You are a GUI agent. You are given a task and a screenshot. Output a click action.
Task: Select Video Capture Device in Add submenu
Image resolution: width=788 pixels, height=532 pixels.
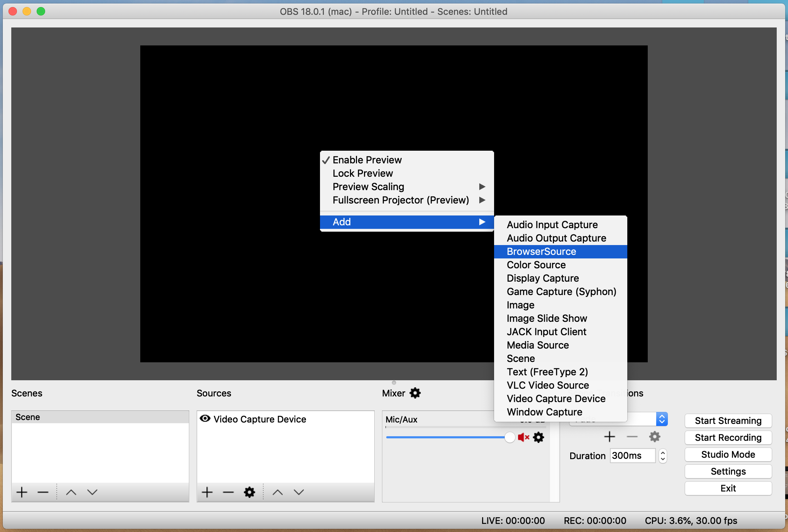click(560, 399)
